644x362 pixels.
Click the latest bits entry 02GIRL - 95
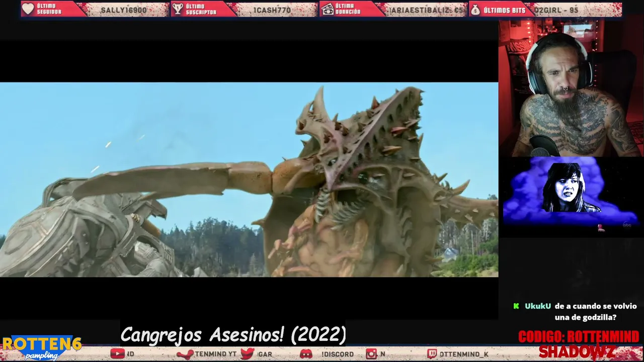pyautogui.click(x=556, y=10)
